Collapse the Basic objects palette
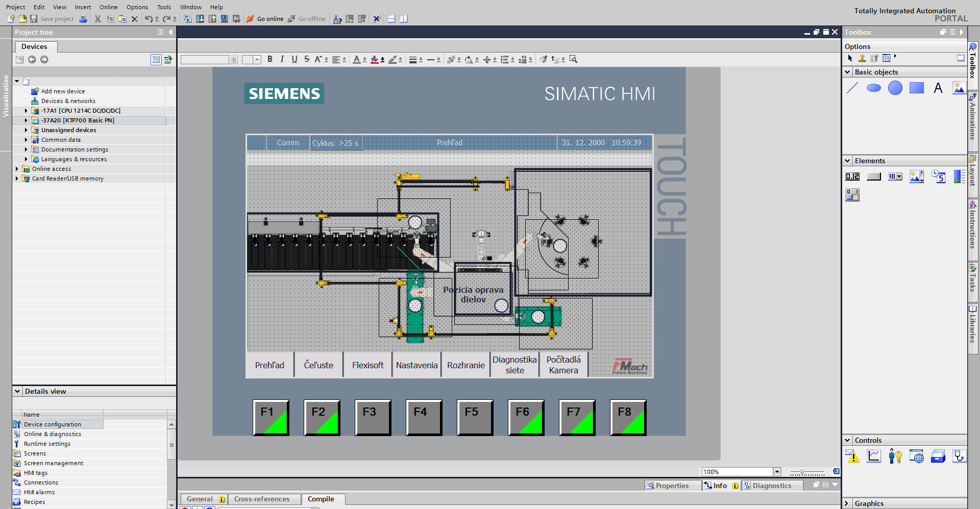The image size is (980, 509). coord(848,72)
